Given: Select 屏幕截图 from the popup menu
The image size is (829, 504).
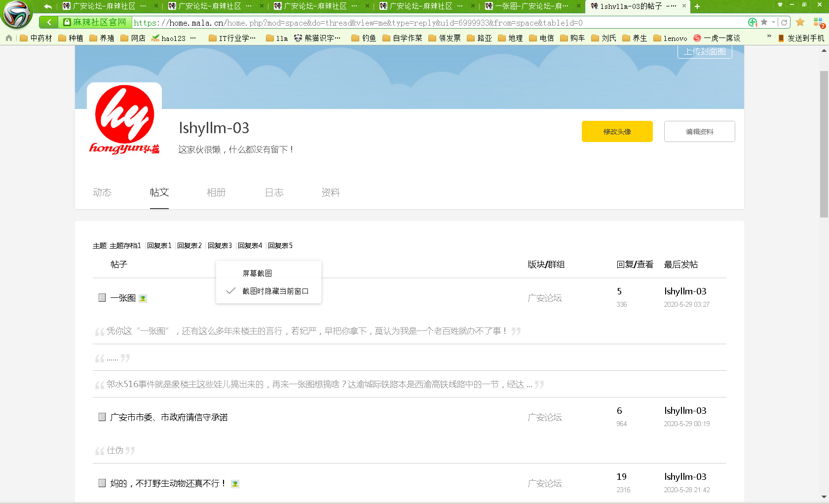Looking at the screenshot, I should pos(257,273).
